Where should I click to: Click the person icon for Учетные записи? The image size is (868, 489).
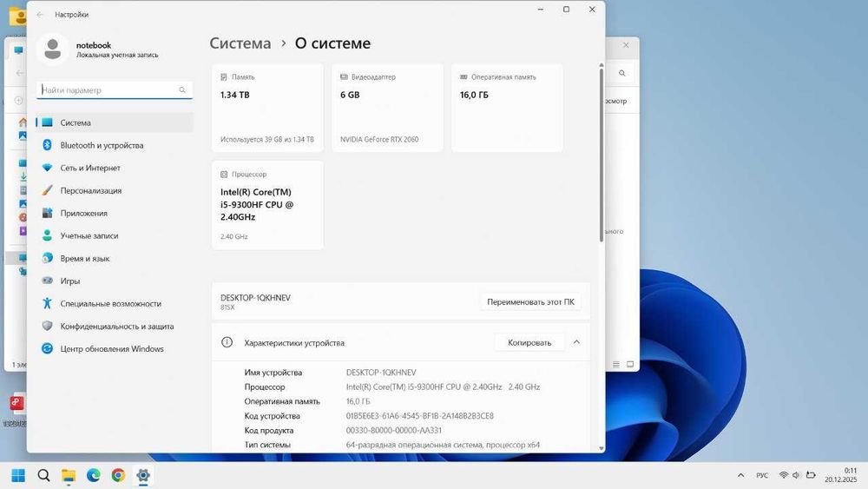47,235
